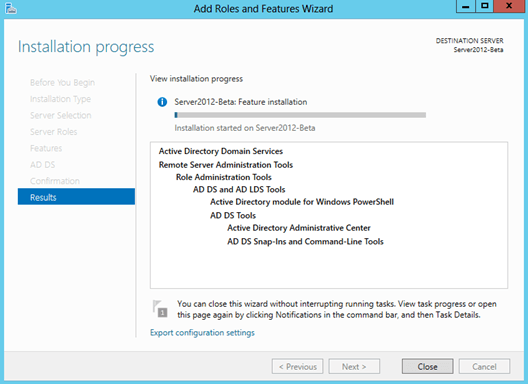The height and width of the screenshot is (384, 528).
Task: Select Active Directory Domain Services row
Action: tap(221, 151)
